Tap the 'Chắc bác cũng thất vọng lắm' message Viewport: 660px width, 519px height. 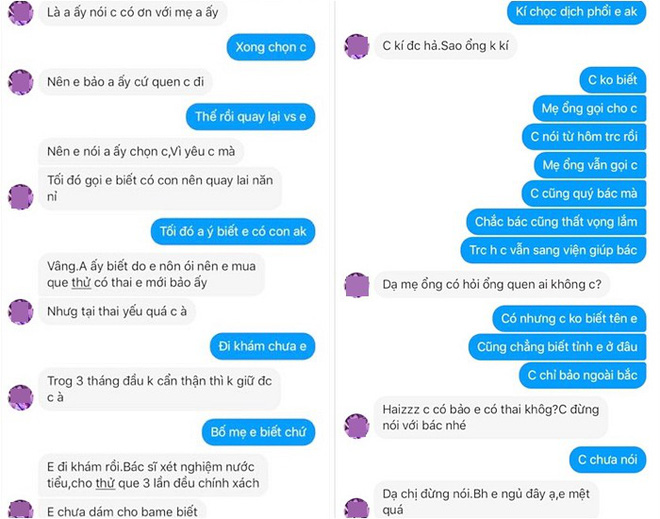click(556, 221)
